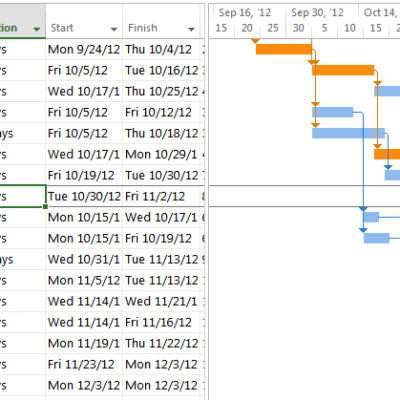Select finish date Thu 11/22/12
Screen dimensions: 400x400
162,343
